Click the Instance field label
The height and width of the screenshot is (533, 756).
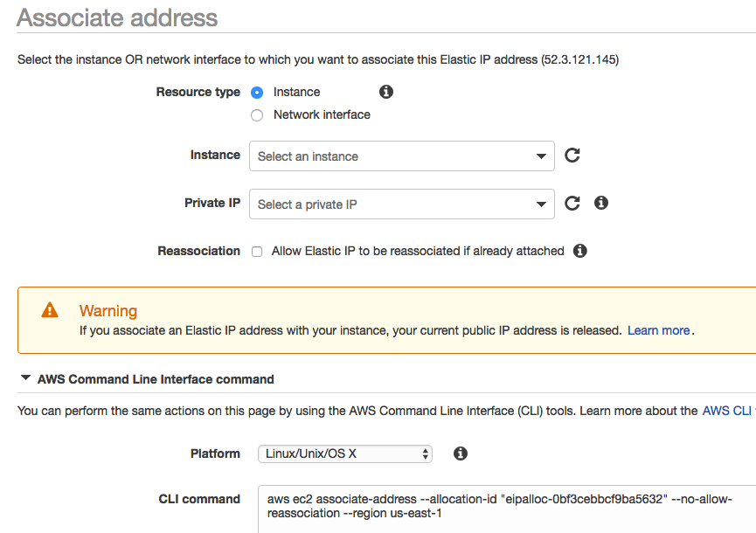point(215,155)
